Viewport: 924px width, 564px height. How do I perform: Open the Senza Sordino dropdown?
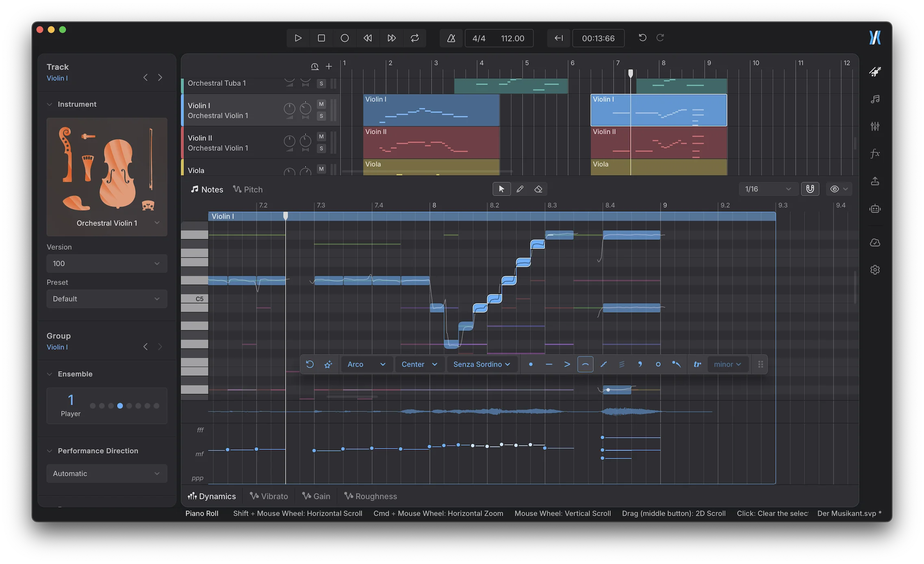pos(482,364)
